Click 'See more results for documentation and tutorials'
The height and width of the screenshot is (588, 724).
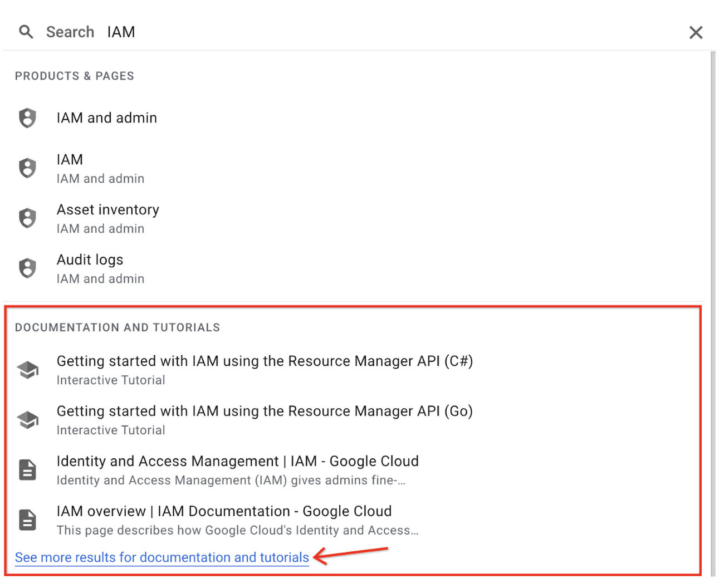tap(162, 557)
